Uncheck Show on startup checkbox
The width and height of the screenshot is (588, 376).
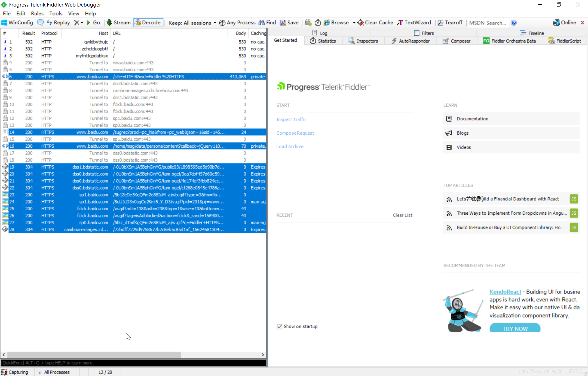click(279, 326)
